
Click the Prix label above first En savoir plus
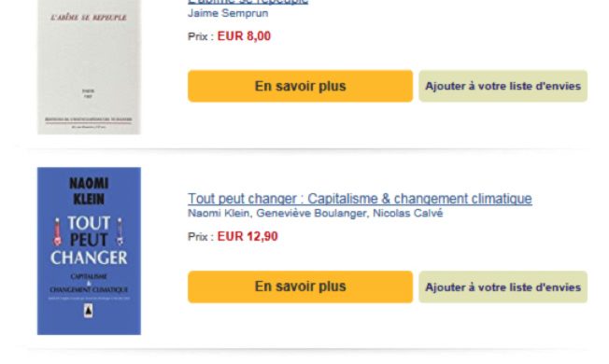tap(201, 36)
